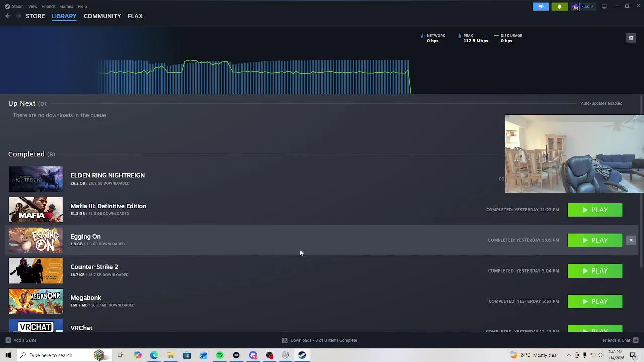This screenshot has height=362, width=644.
Task: Switch to Big Picture mode icon
Action: pyautogui.click(x=604, y=6)
